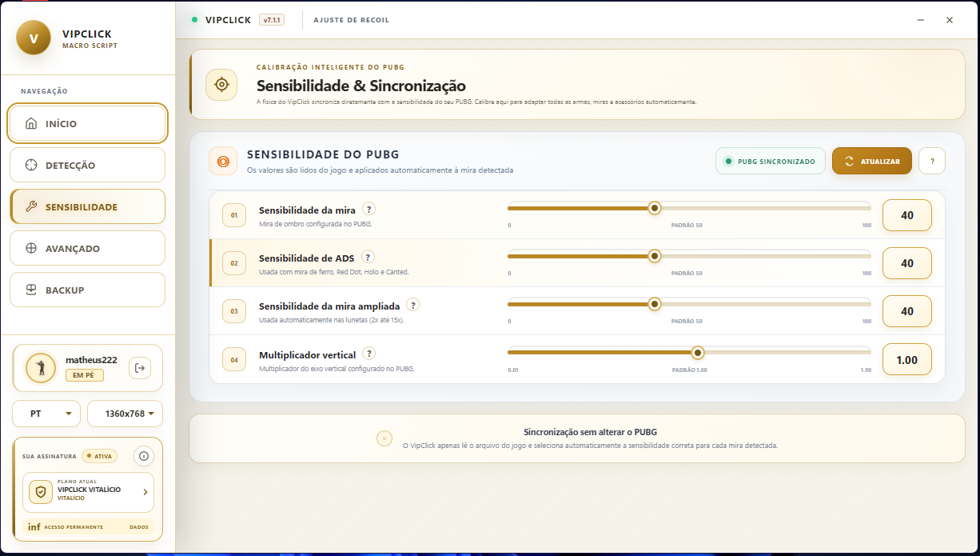Image resolution: width=980 pixels, height=556 pixels.
Task: Click the wrench icon beside Sensibilidade
Action: 31,207
